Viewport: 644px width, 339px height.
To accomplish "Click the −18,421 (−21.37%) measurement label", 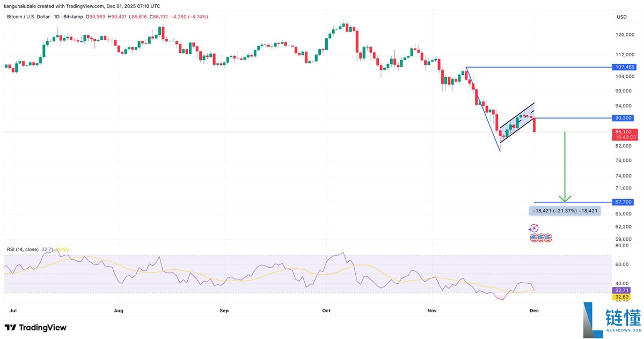I will coord(563,211).
